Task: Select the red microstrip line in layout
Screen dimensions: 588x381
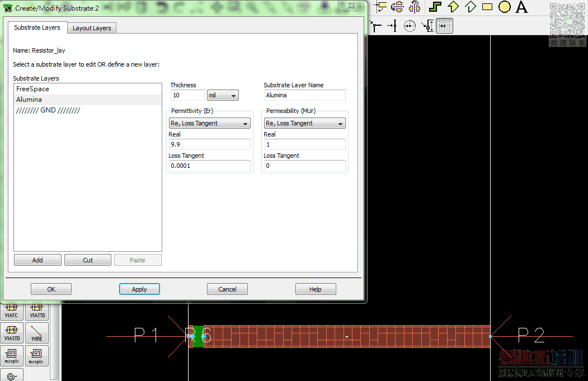Action: click(346, 336)
